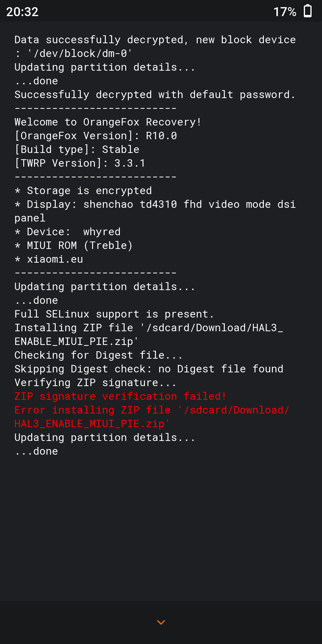322x644 pixels.
Task: Tap the 'Verifying ZIP signature...' line
Action: pos(95,383)
